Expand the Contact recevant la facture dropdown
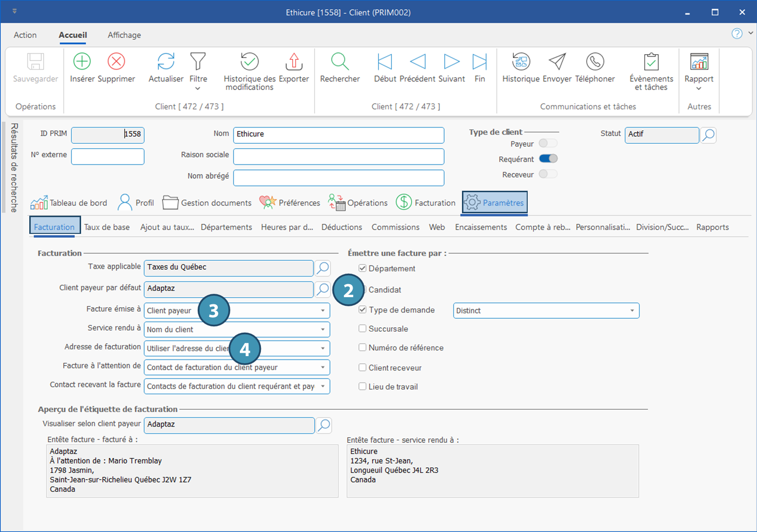757x532 pixels. coord(323,386)
